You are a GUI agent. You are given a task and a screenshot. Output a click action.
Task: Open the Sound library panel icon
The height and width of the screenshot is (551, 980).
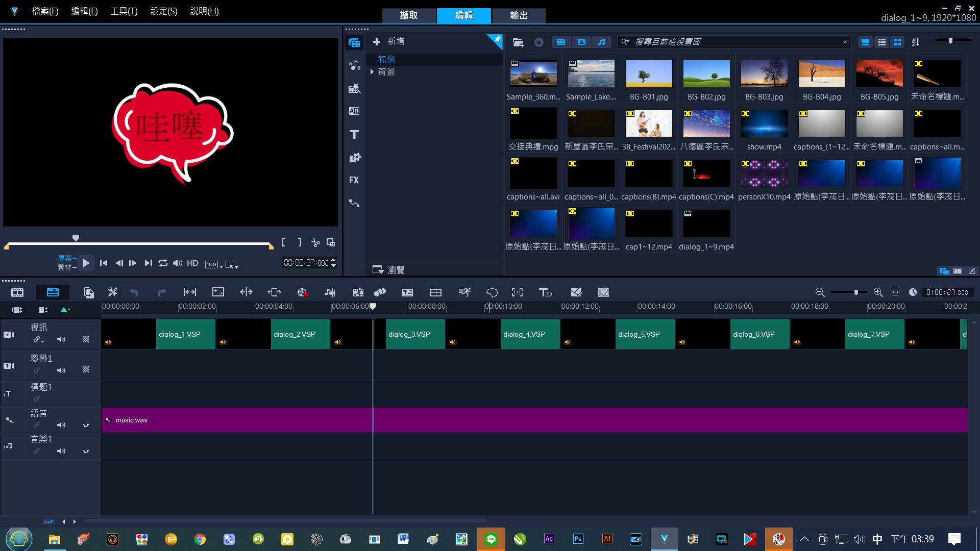click(x=354, y=65)
